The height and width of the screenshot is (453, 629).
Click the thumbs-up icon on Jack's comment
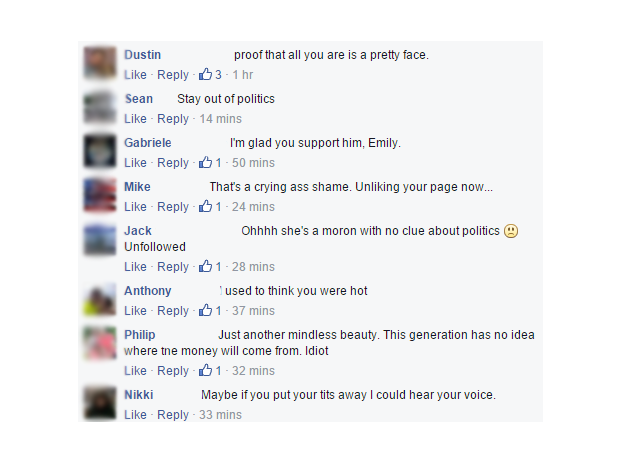(205, 266)
